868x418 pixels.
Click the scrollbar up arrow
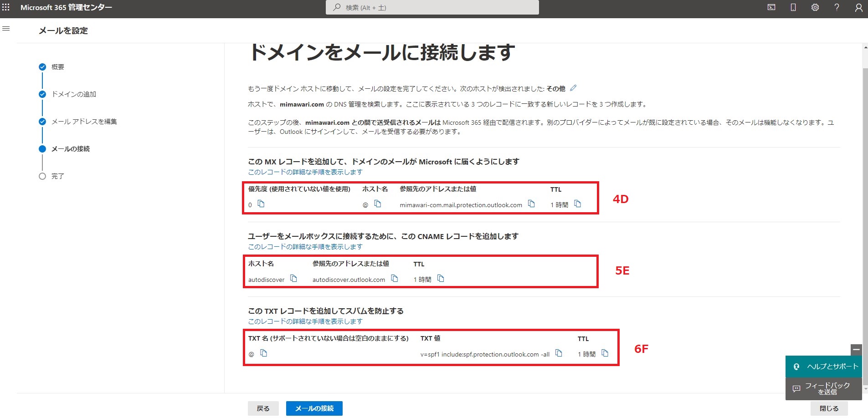865,47
